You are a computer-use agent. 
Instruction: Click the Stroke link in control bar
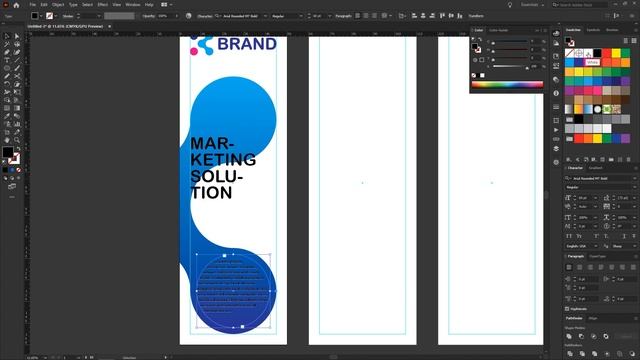click(x=68, y=16)
